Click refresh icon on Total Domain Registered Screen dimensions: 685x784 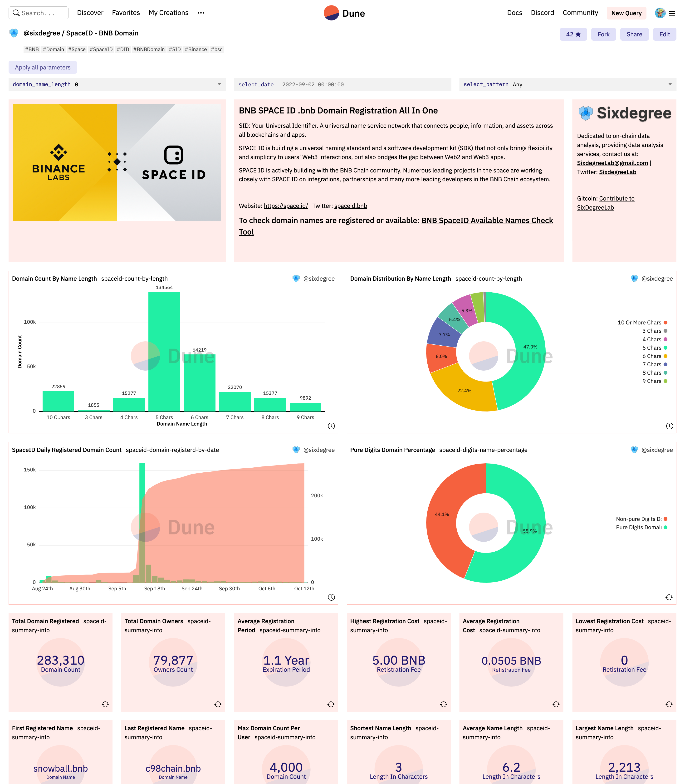tap(105, 704)
